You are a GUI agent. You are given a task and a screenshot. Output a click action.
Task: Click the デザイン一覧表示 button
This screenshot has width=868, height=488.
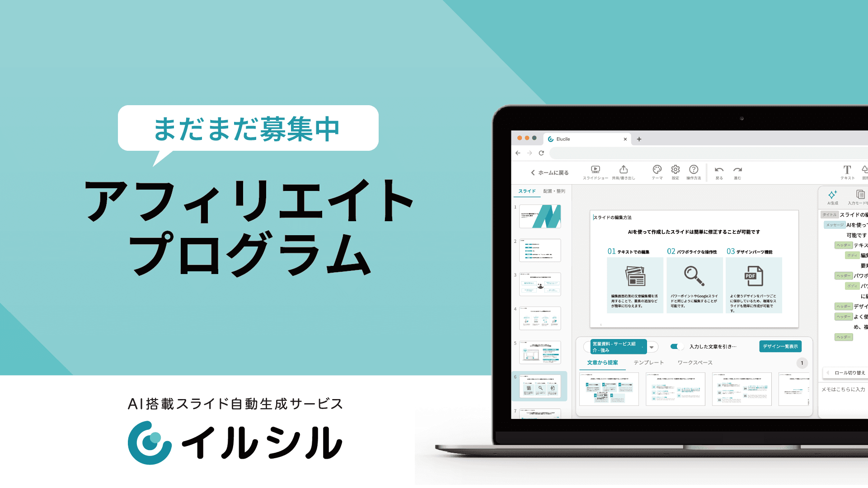click(781, 347)
